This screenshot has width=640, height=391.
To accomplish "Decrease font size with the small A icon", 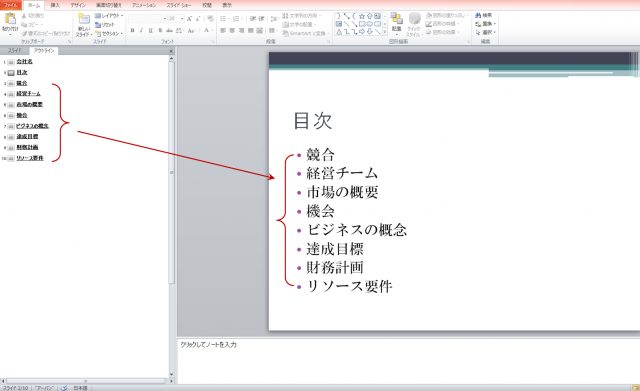I will [x=198, y=19].
